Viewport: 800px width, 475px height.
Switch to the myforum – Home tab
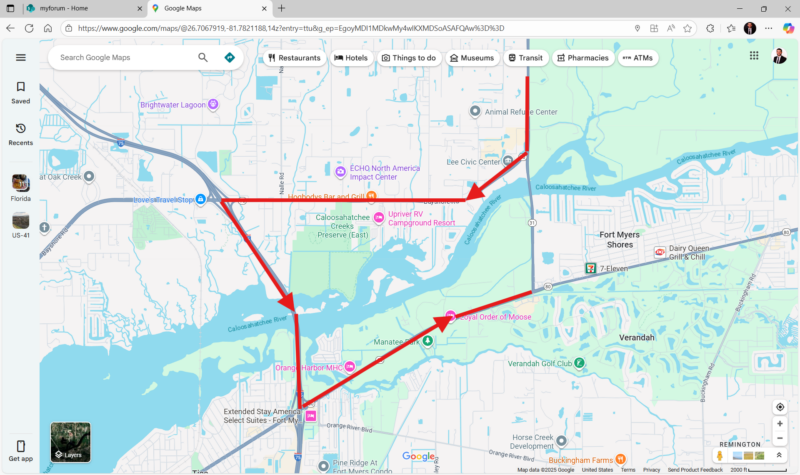click(x=80, y=8)
